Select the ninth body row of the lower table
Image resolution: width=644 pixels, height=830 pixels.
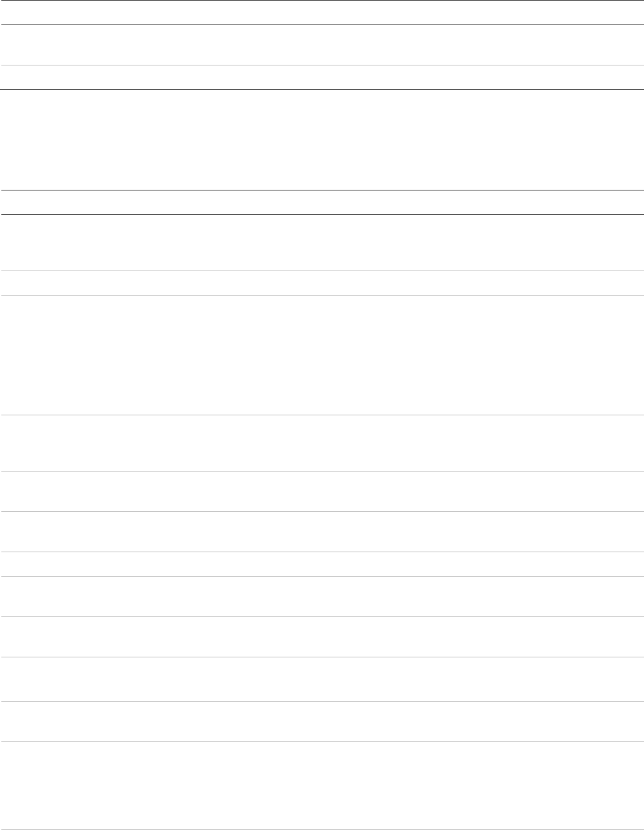322,637
